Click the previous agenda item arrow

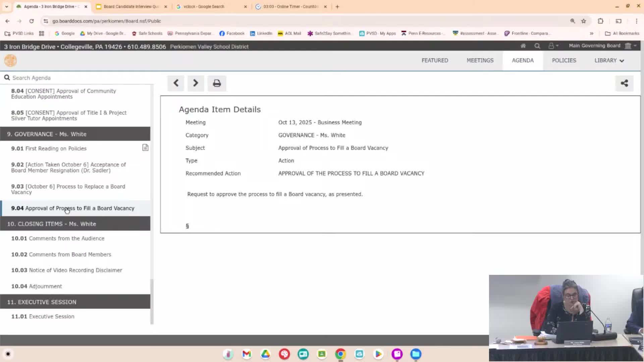[x=176, y=83]
